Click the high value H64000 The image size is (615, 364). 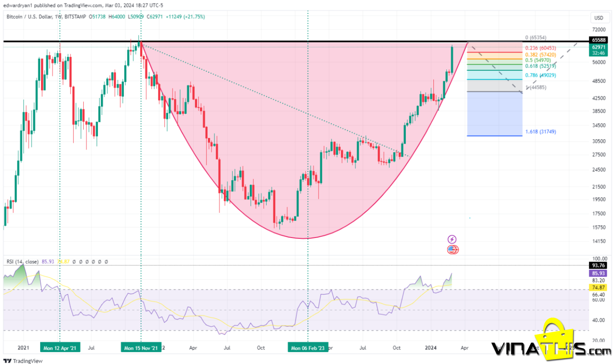tap(117, 17)
